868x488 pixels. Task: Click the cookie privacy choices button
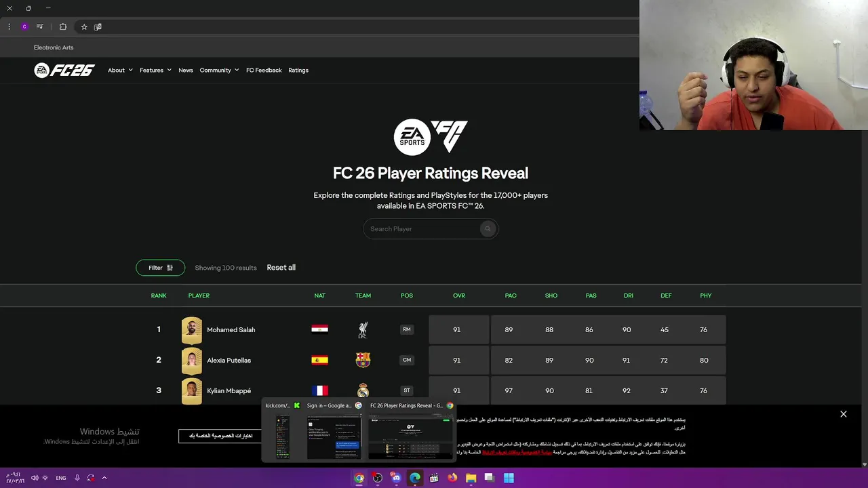(x=220, y=436)
